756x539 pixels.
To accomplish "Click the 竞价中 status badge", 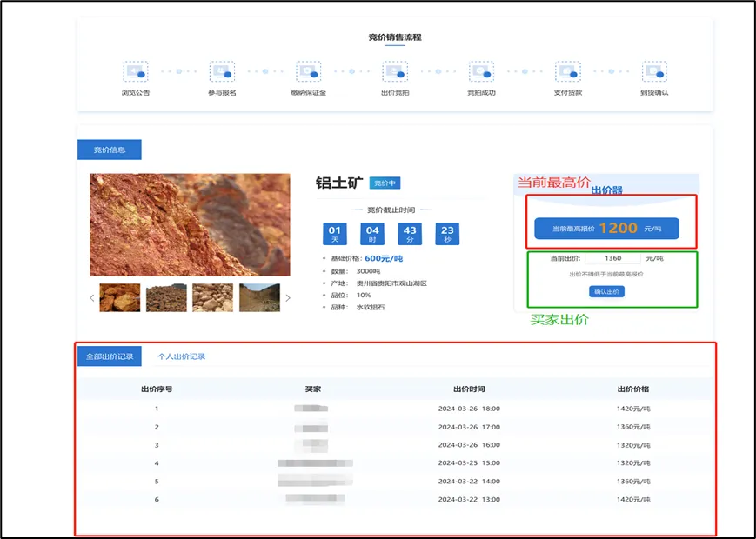I will 385,183.
